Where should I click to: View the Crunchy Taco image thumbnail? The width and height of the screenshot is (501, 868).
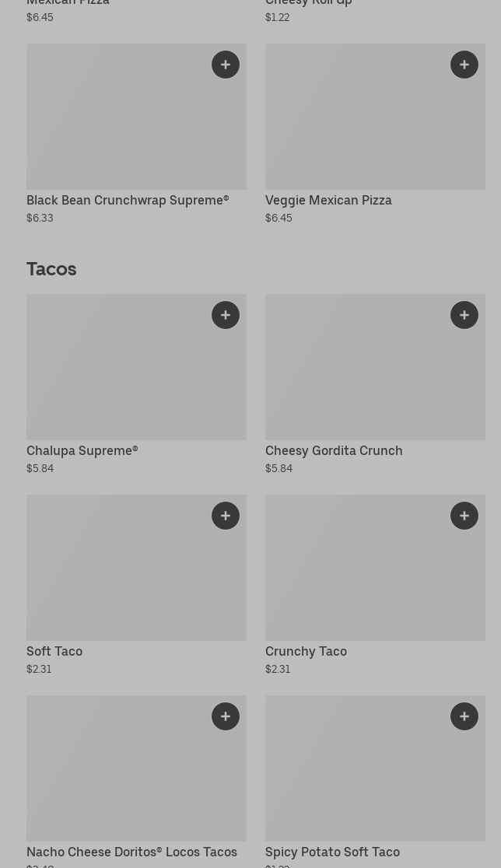358,576
